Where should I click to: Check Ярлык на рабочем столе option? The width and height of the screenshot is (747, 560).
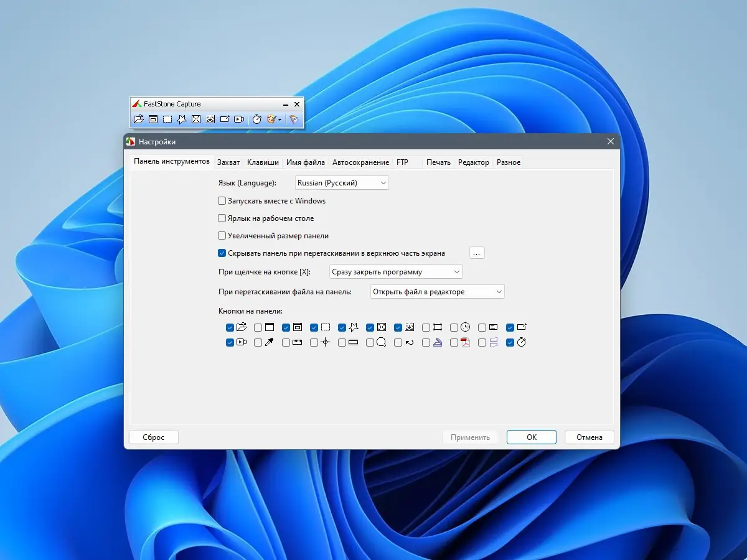click(x=222, y=218)
